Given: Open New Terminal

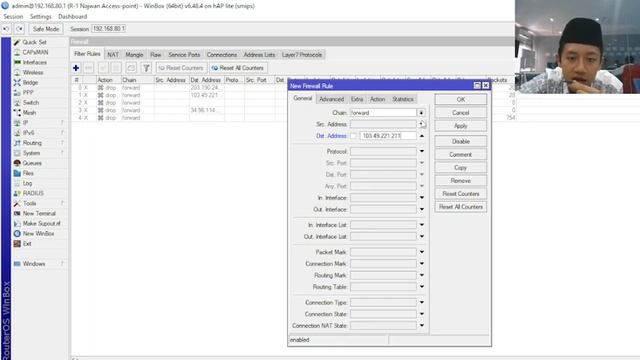Looking at the screenshot, I should (x=39, y=213).
